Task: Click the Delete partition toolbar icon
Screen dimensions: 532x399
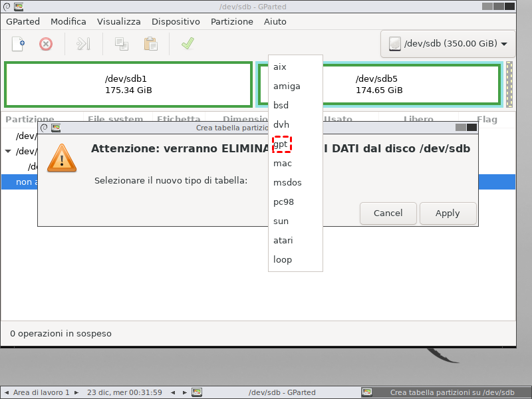Action: coord(46,44)
